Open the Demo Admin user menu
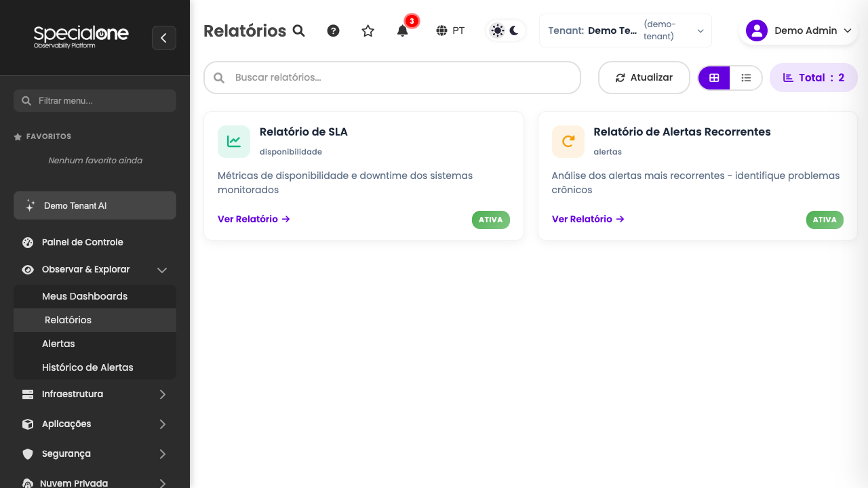 click(x=799, y=30)
